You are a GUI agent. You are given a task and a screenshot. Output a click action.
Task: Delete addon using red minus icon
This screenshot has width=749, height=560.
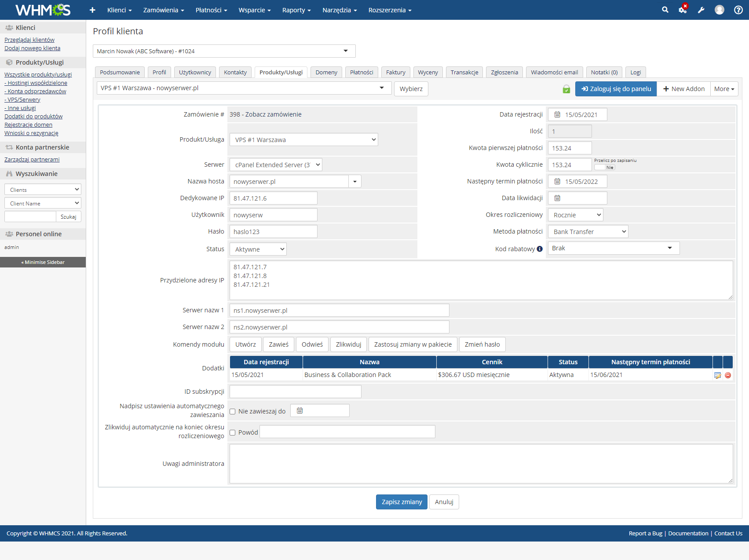click(728, 375)
